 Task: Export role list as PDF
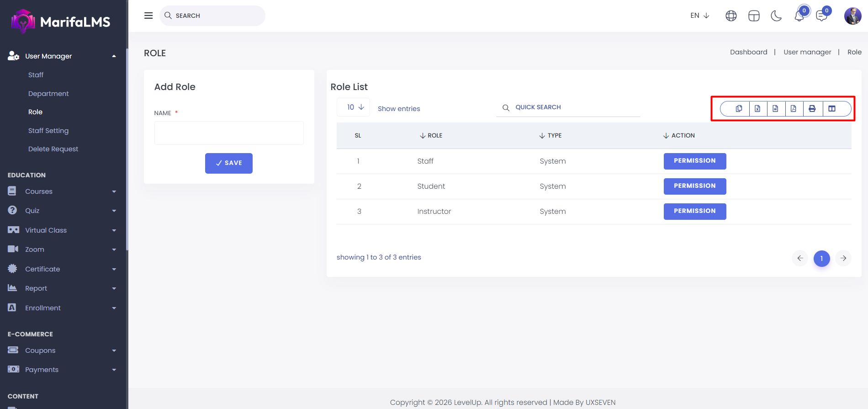click(794, 109)
